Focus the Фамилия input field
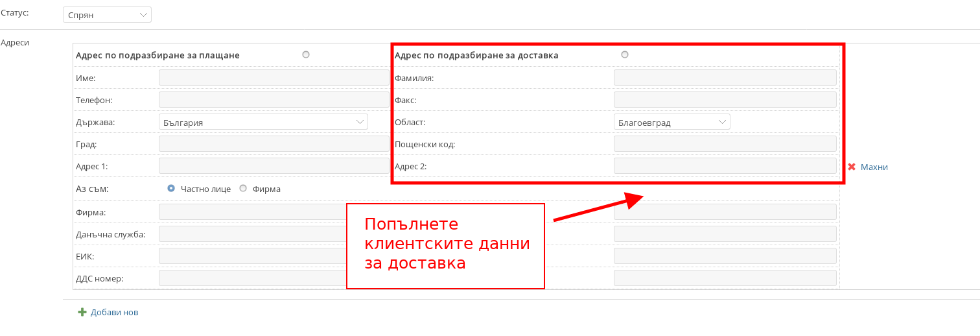 [725, 78]
